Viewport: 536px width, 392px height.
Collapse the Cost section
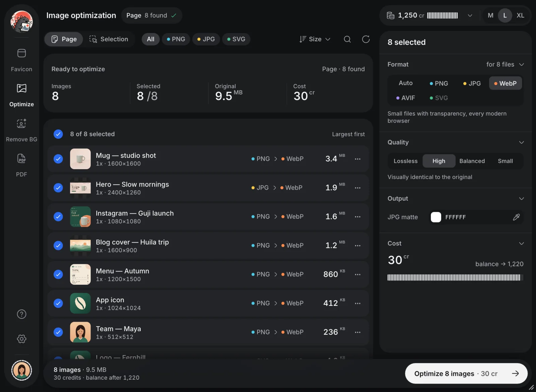click(521, 244)
